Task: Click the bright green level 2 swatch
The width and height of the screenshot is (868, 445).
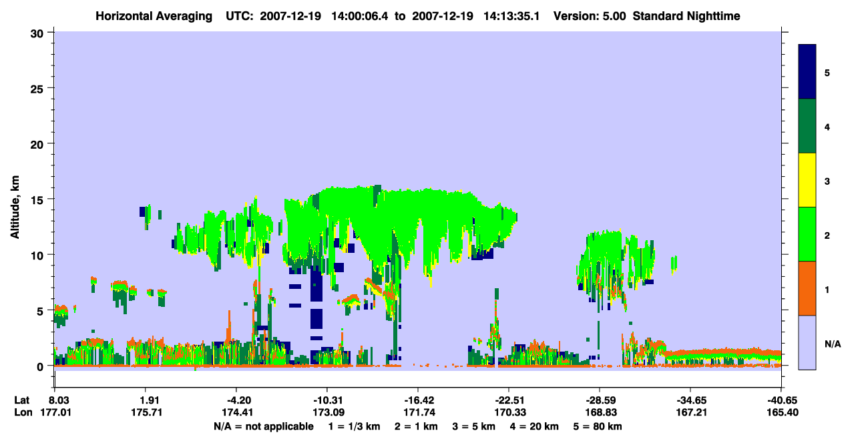Action: point(807,234)
